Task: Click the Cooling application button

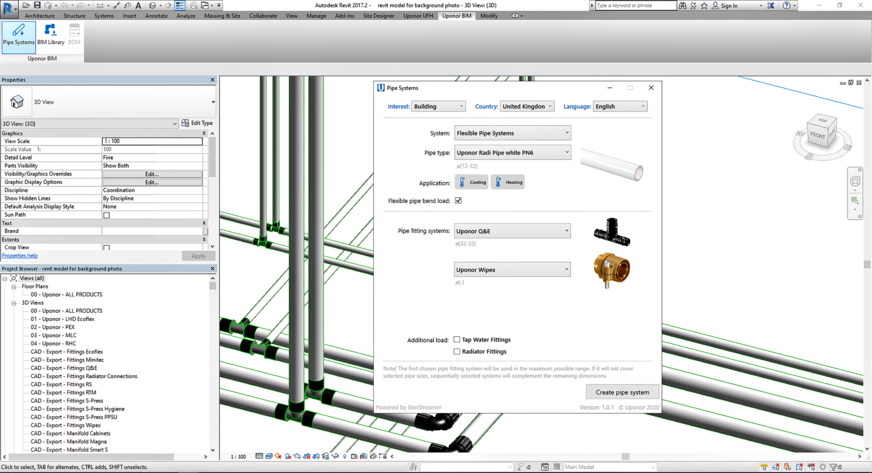Action: [x=472, y=182]
